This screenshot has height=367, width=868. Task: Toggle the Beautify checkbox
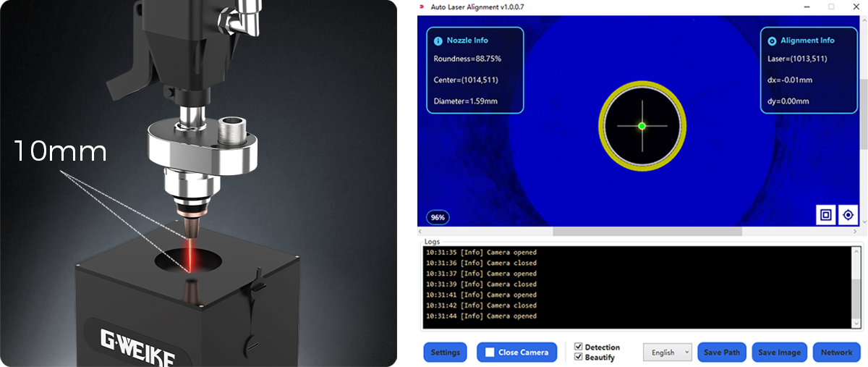(x=578, y=357)
